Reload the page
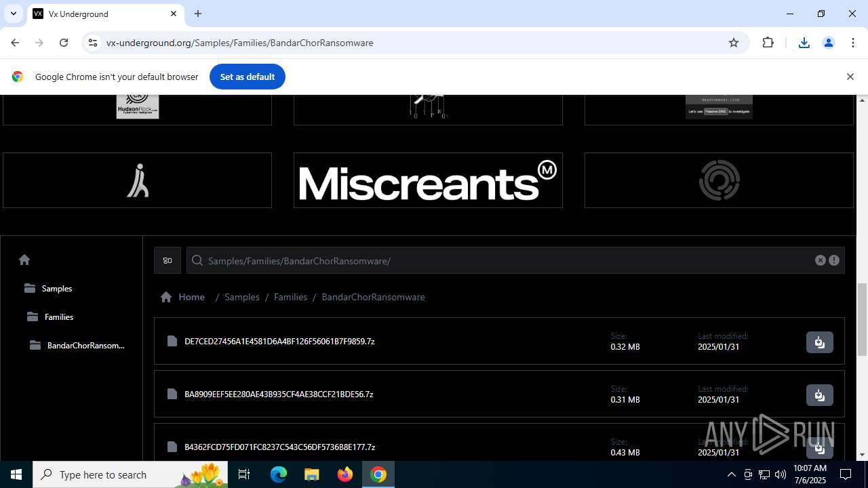 [64, 43]
